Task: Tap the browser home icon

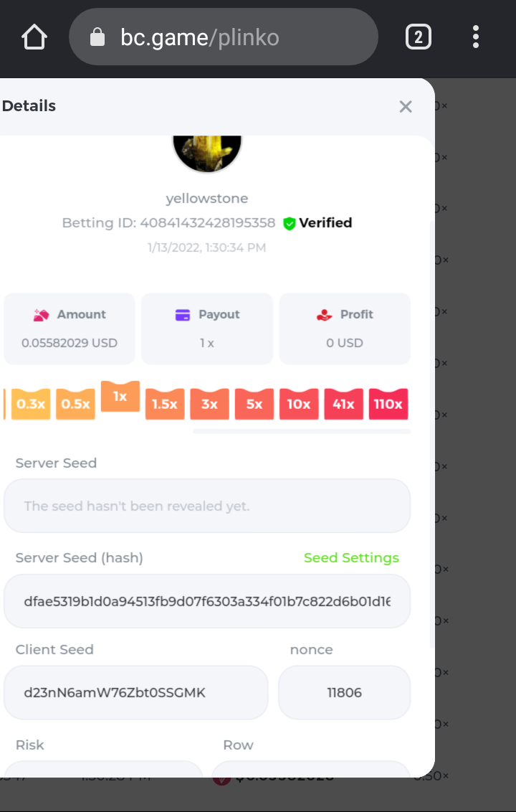Action: (x=34, y=37)
